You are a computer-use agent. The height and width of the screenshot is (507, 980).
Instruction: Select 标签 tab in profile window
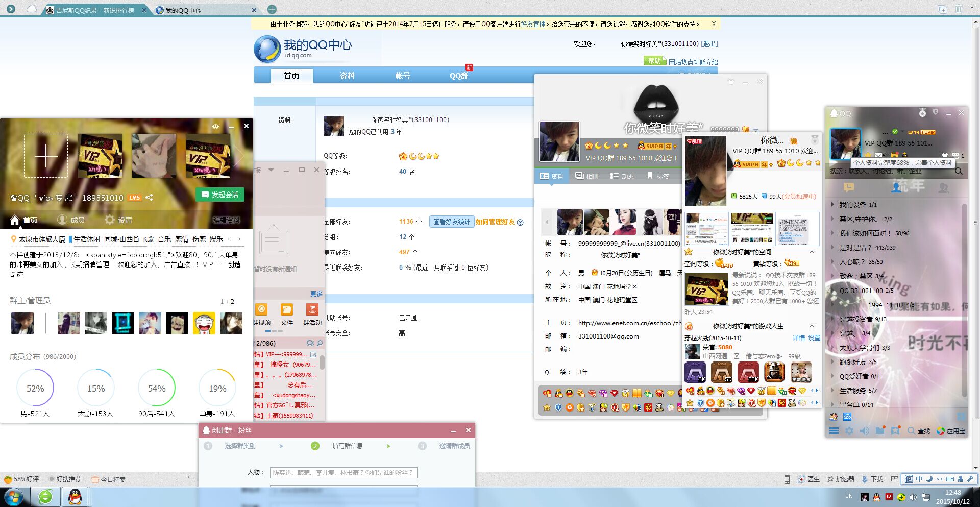658,176
